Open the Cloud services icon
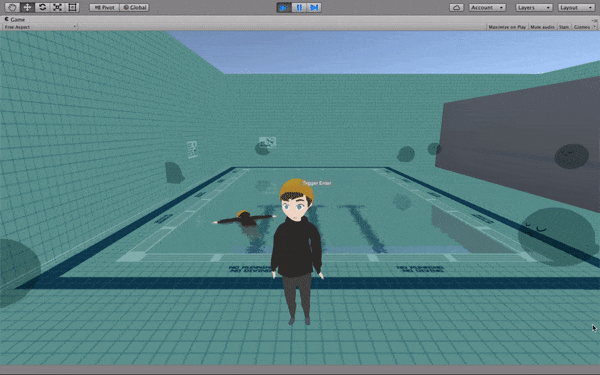 coord(457,7)
